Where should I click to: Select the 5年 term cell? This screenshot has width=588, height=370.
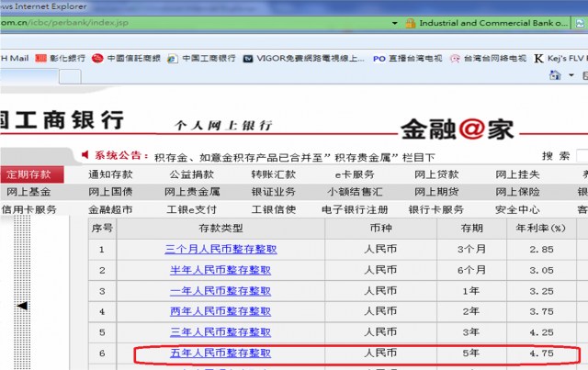tap(471, 353)
